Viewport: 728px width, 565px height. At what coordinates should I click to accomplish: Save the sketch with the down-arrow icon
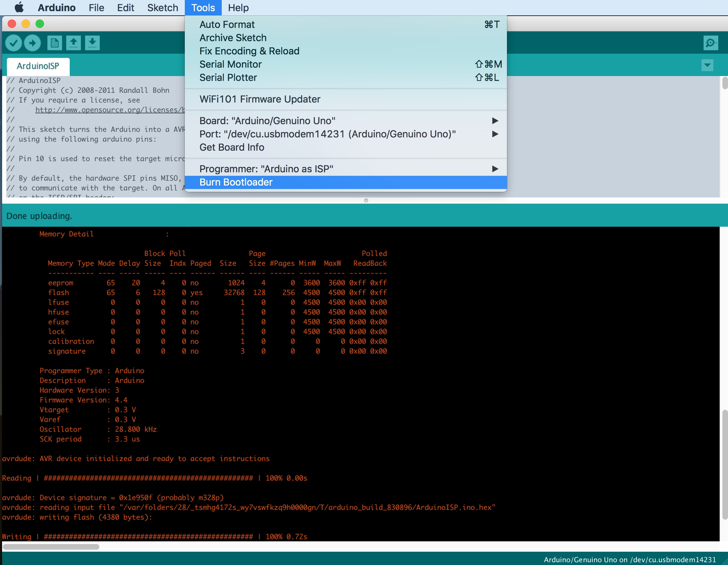tap(92, 43)
